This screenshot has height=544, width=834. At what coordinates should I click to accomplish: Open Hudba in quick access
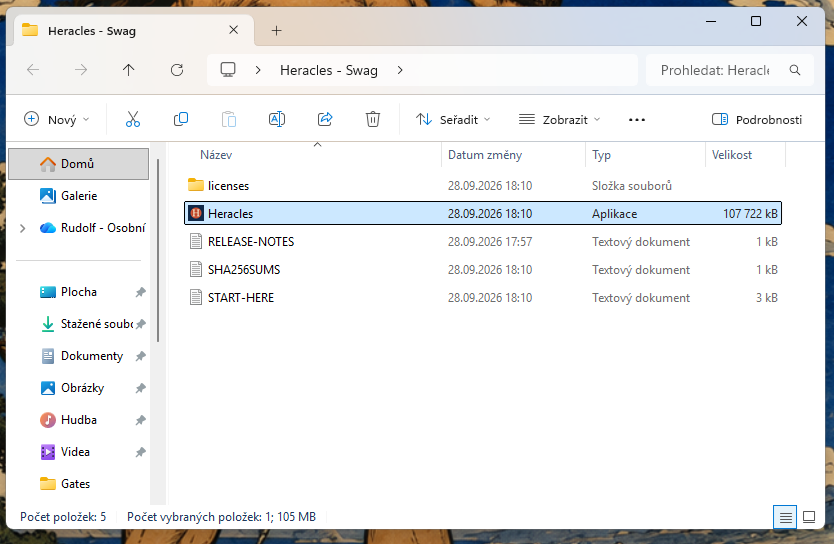(79, 420)
